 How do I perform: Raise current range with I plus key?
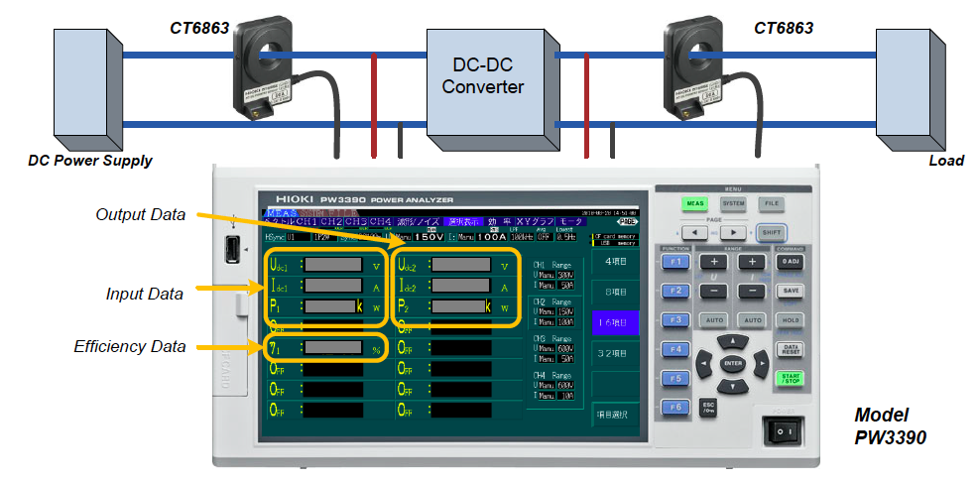point(753,261)
